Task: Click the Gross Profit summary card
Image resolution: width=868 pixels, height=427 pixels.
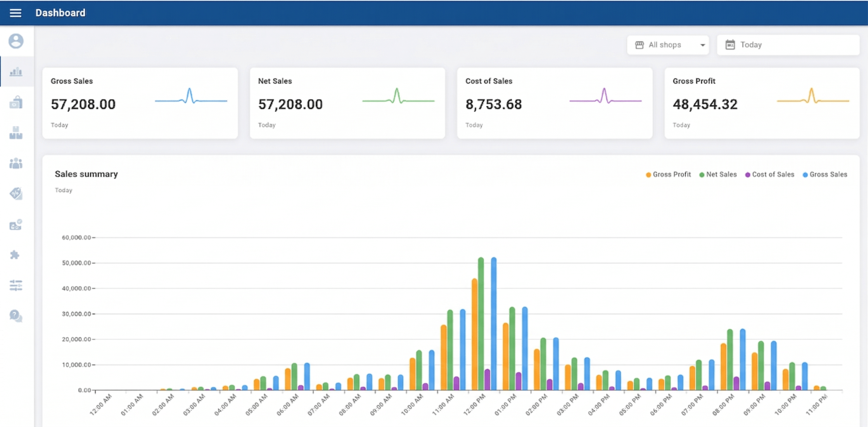Action: coord(761,103)
